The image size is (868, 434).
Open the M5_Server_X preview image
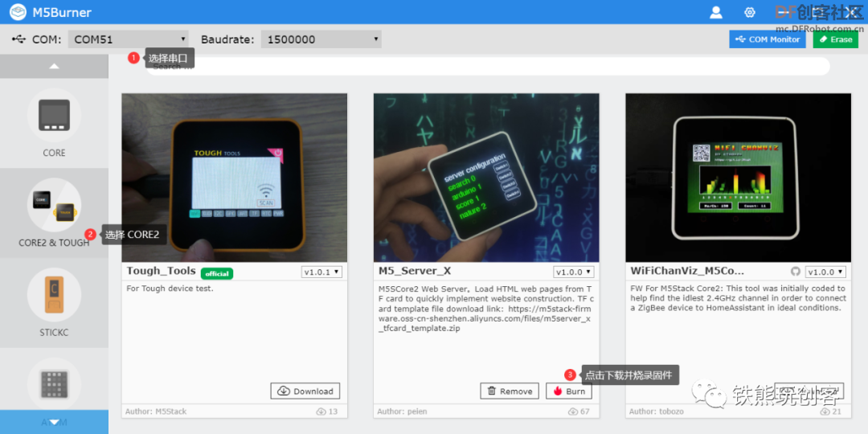486,178
